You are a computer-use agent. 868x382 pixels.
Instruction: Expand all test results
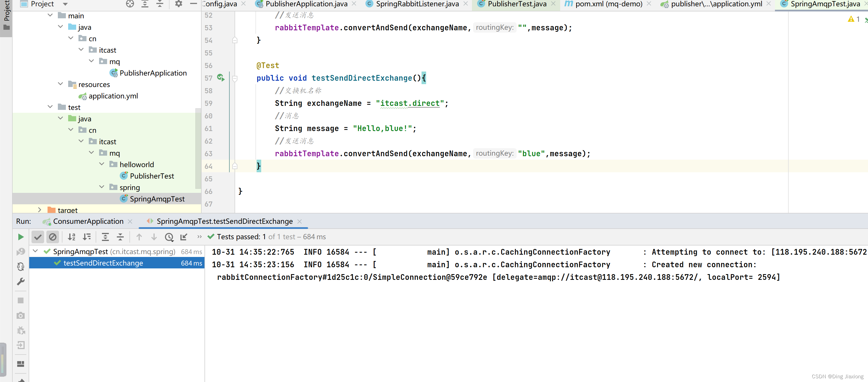tap(105, 237)
